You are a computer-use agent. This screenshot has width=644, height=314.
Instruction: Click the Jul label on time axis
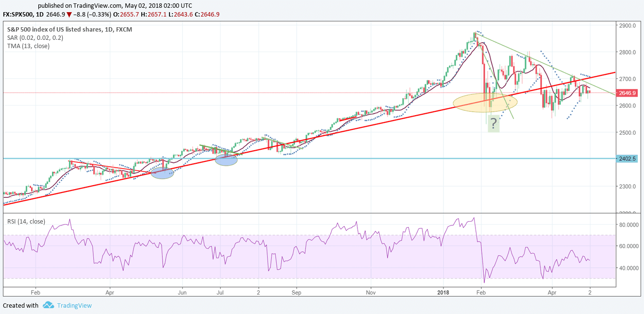[220, 293]
